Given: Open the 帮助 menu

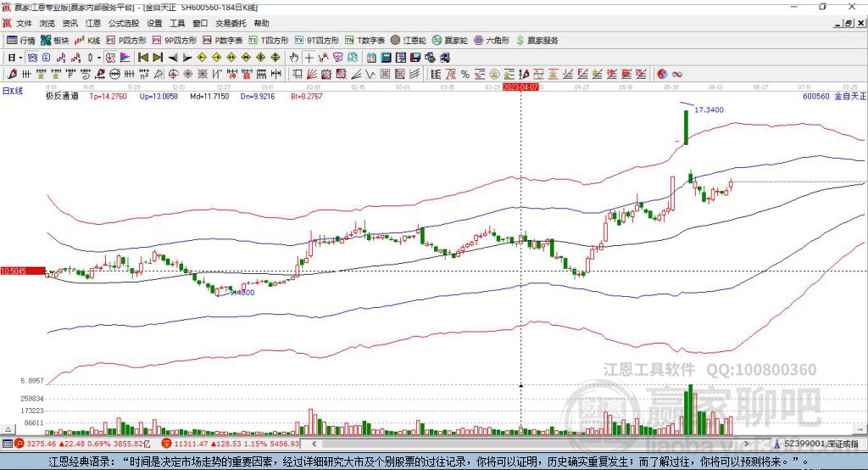Looking at the screenshot, I should 261,23.
